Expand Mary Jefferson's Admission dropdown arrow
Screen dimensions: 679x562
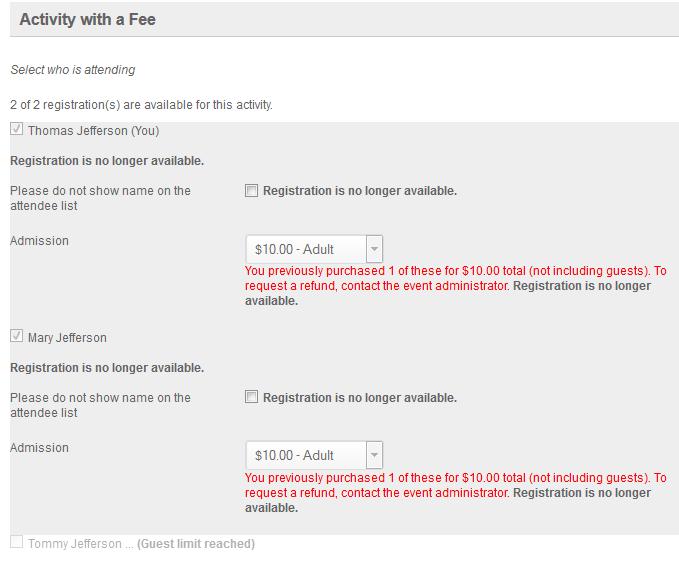pos(374,455)
